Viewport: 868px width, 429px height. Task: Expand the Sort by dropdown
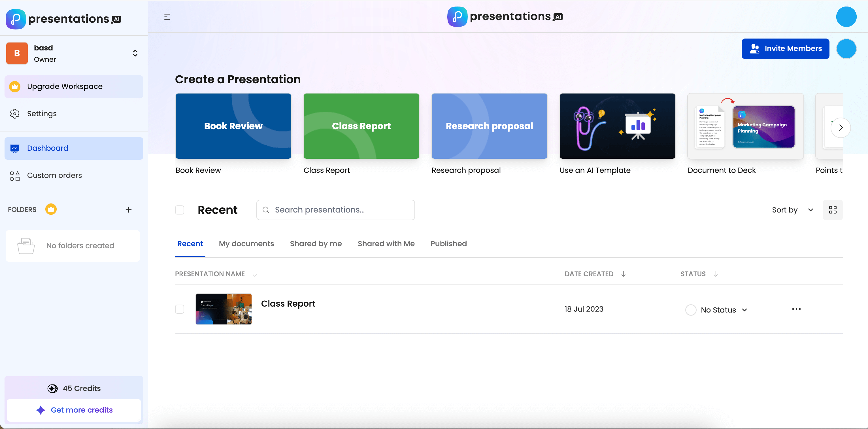click(x=792, y=209)
